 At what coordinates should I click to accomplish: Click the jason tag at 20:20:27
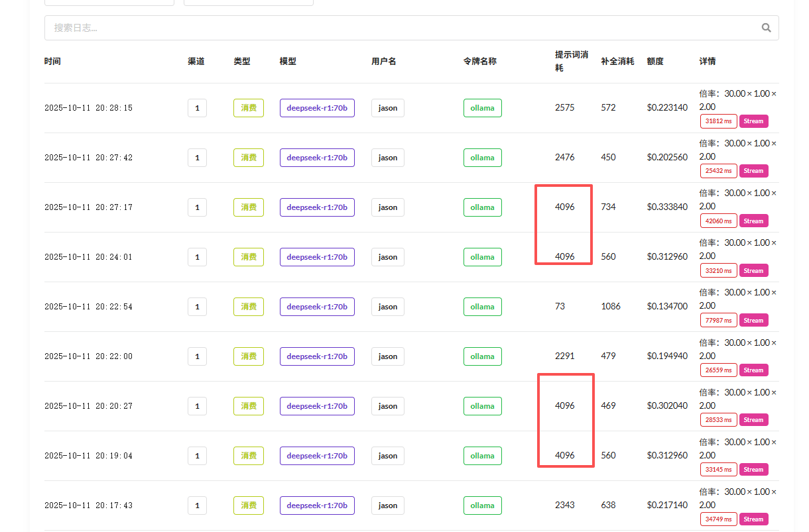[x=388, y=406]
